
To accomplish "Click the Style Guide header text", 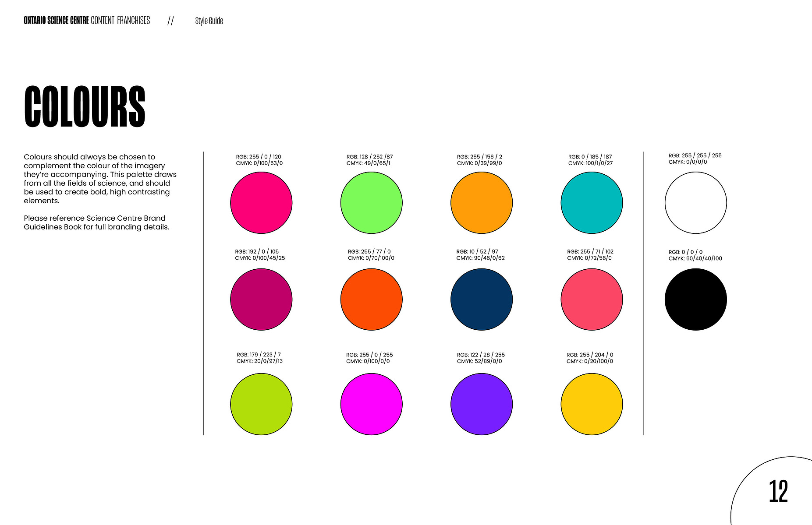I will pos(209,21).
